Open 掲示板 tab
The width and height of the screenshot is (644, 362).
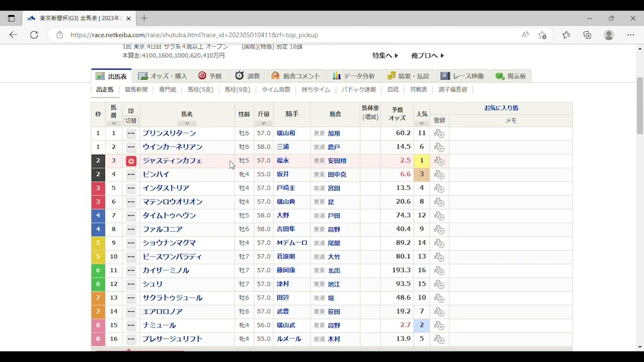tap(511, 76)
